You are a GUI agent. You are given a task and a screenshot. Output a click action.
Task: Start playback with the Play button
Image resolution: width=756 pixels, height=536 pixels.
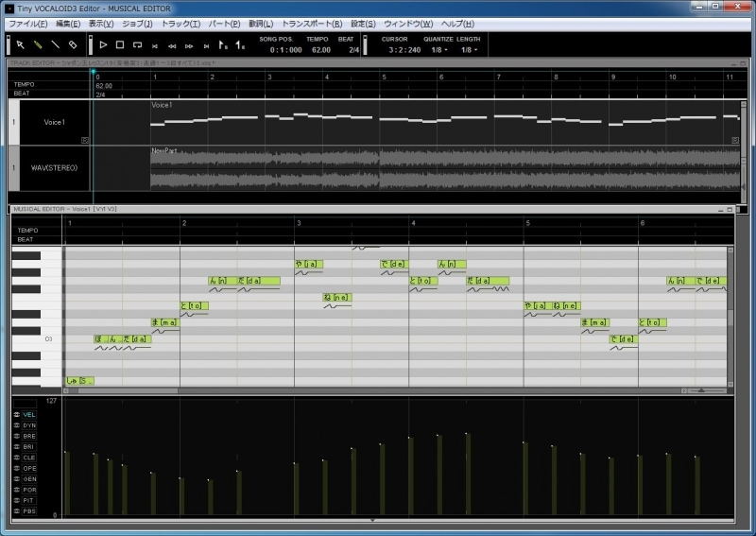pyautogui.click(x=103, y=44)
